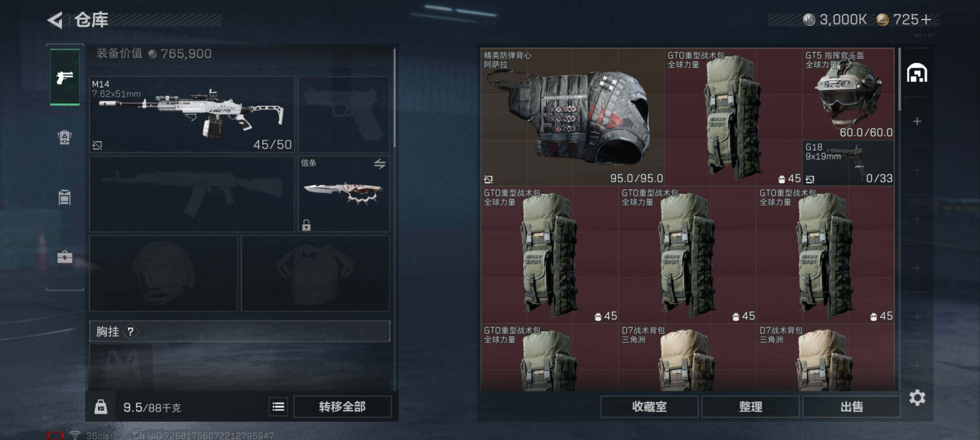The height and width of the screenshot is (440, 980).
Task: Go back using the arrow beside 仓库
Action: point(55,20)
